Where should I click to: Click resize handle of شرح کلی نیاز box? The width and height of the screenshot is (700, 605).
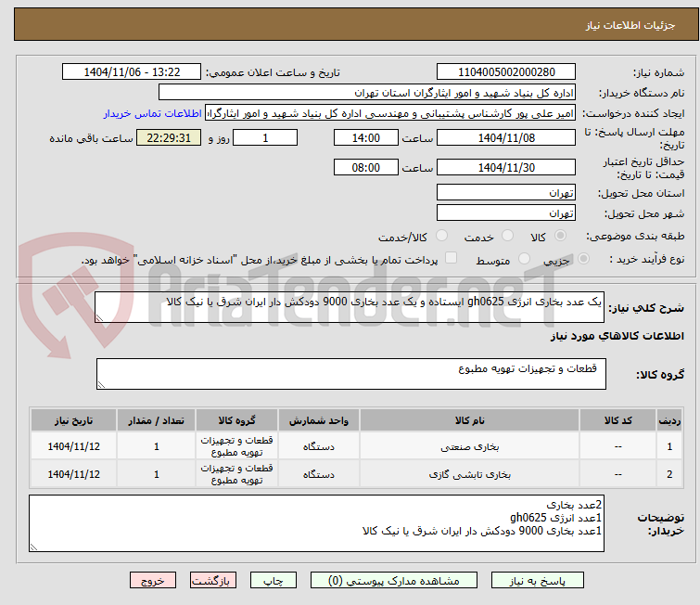[99, 318]
